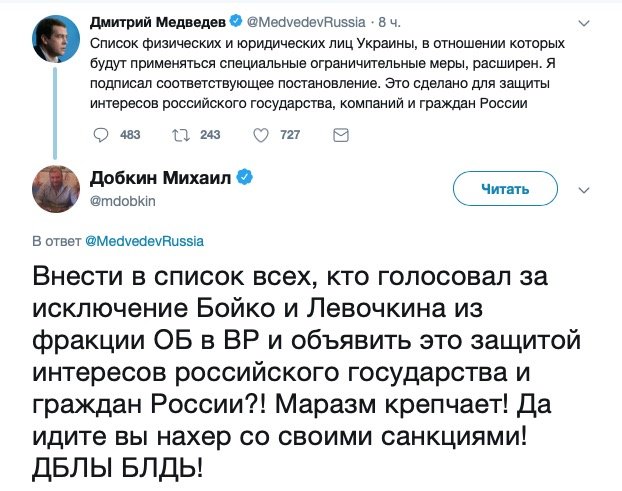
Task: Click the @mdobkin handle
Action: click(x=124, y=201)
